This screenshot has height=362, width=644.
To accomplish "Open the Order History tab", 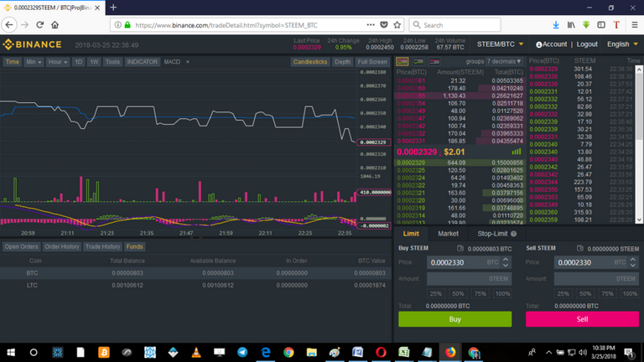I will coord(61,246).
